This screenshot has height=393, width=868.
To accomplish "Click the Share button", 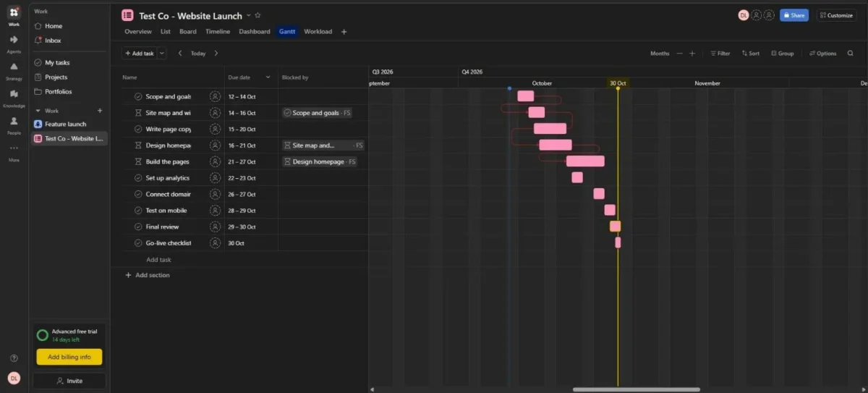I will click(793, 15).
